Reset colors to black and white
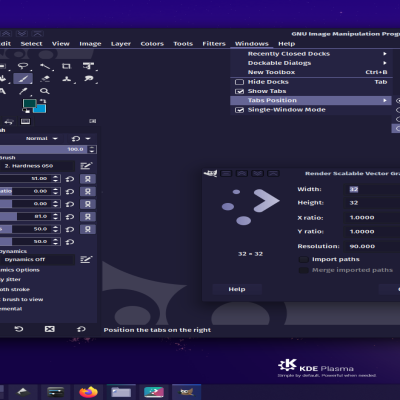The width and height of the screenshot is (400, 400). 26,111
